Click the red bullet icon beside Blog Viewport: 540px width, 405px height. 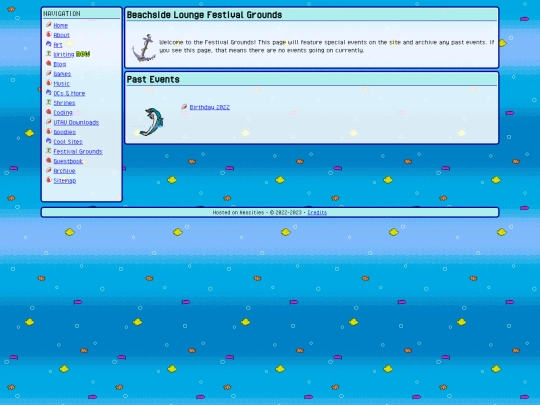point(49,63)
